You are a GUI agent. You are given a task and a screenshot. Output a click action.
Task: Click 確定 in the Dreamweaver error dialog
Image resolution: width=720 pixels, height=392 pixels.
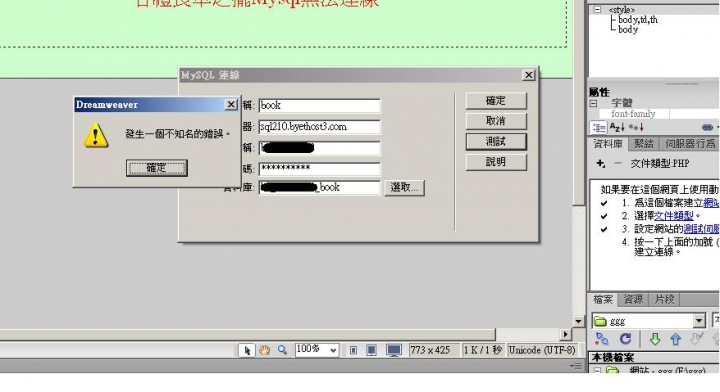pos(157,168)
